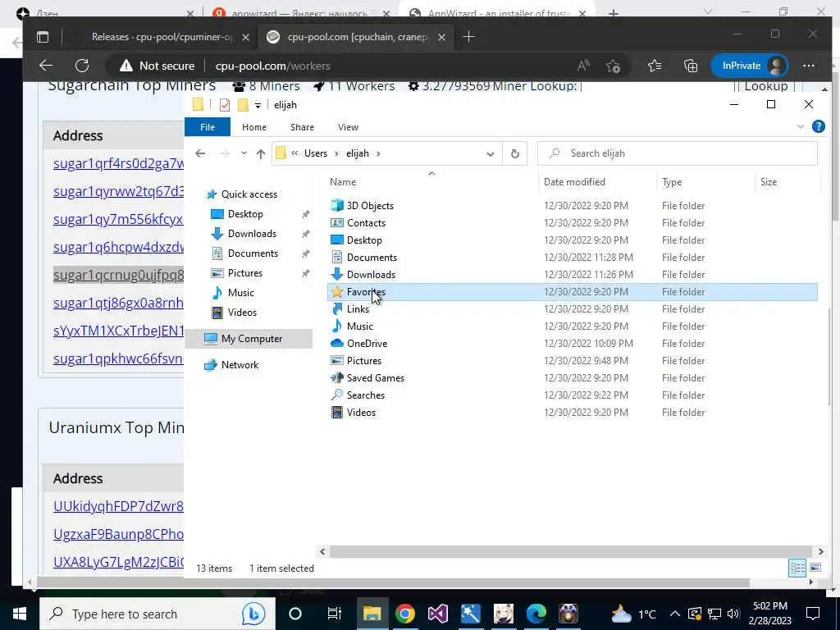The width and height of the screenshot is (840, 630).
Task: Launch Google Chrome from taskbar
Action: 405,614
